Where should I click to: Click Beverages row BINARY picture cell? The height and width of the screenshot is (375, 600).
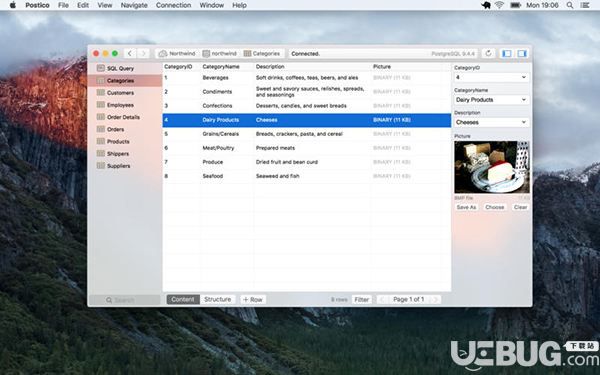pyautogui.click(x=391, y=78)
